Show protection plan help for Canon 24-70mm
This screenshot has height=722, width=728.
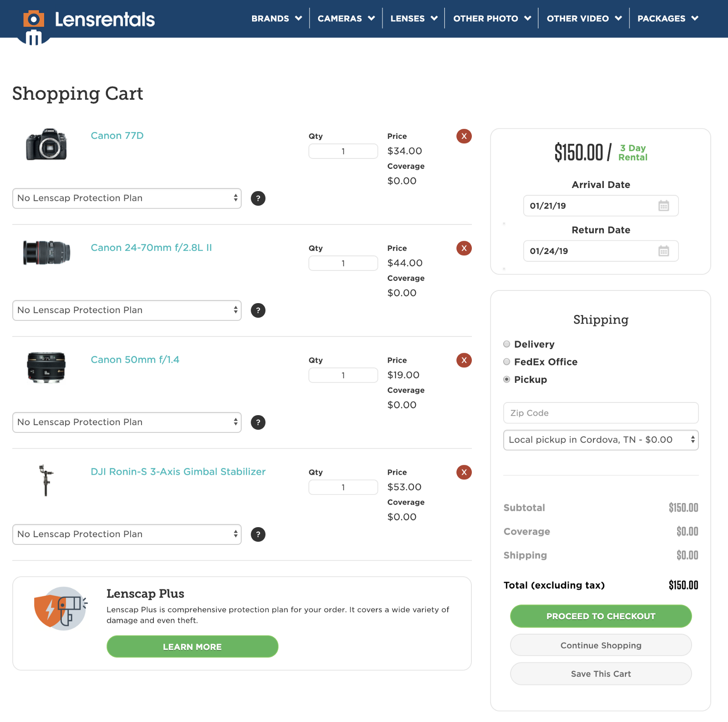point(258,310)
